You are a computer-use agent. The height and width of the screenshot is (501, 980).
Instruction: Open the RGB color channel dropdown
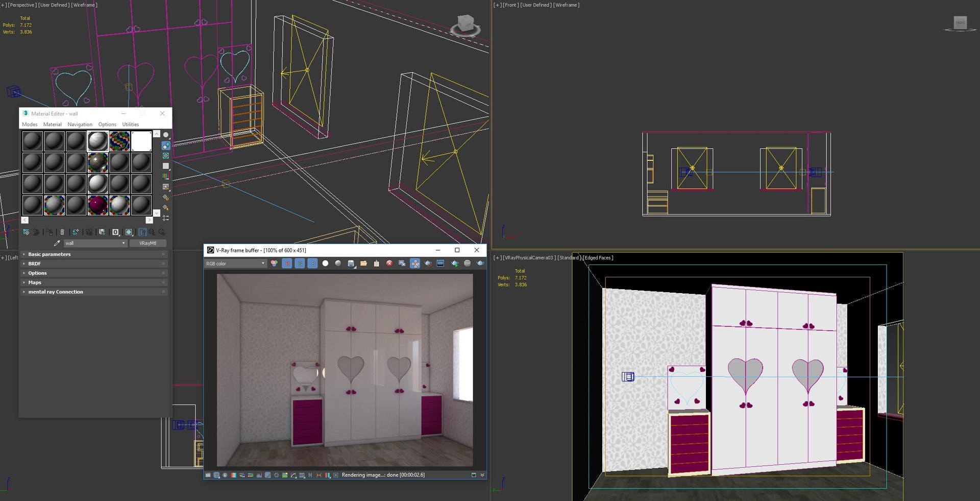235,264
